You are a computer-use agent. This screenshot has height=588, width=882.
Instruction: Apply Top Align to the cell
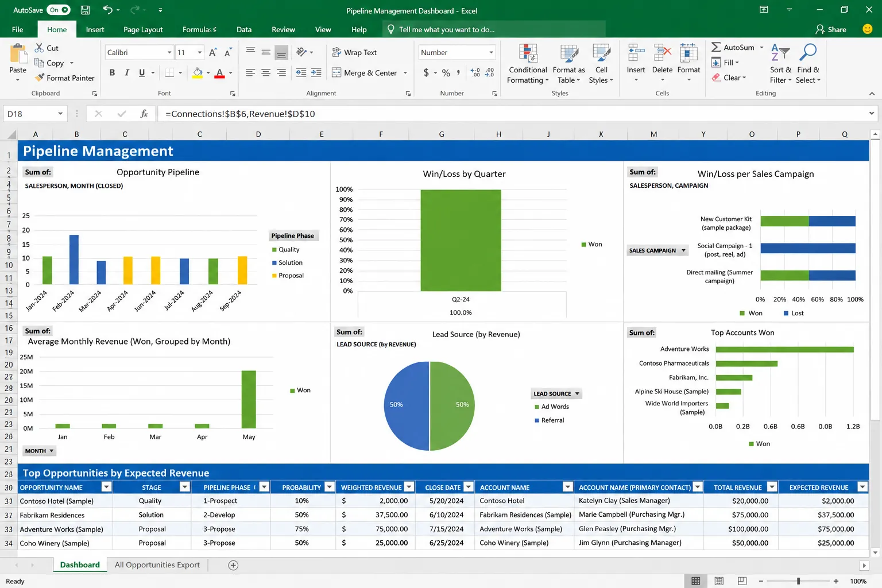[x=250, y=52]
